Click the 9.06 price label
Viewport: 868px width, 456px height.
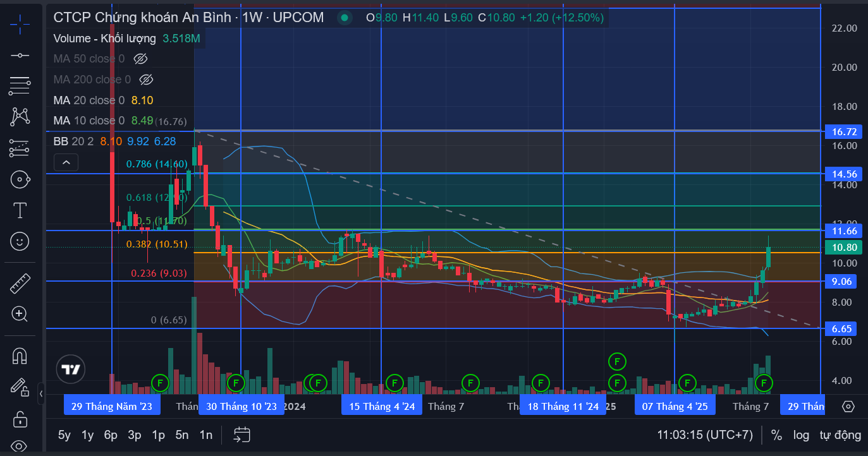tap(841, 282)
